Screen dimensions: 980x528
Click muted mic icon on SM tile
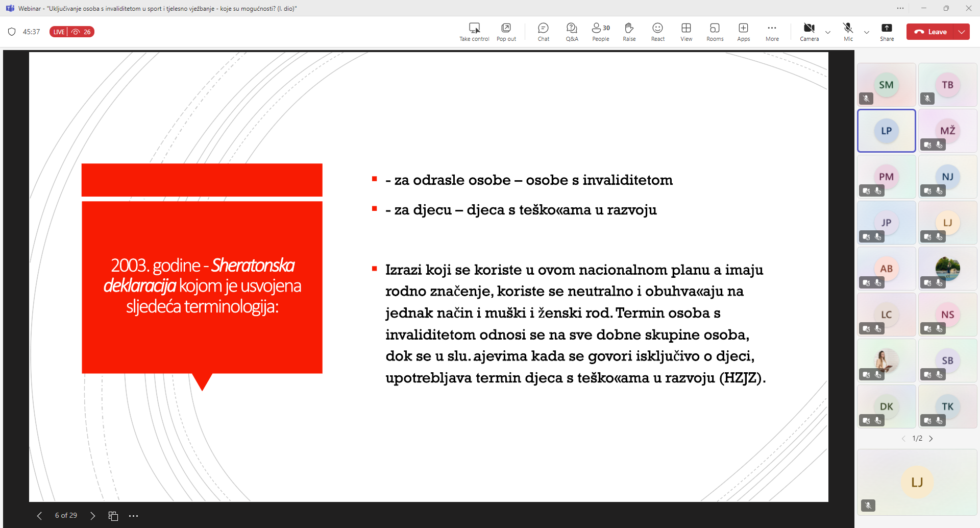866,99
